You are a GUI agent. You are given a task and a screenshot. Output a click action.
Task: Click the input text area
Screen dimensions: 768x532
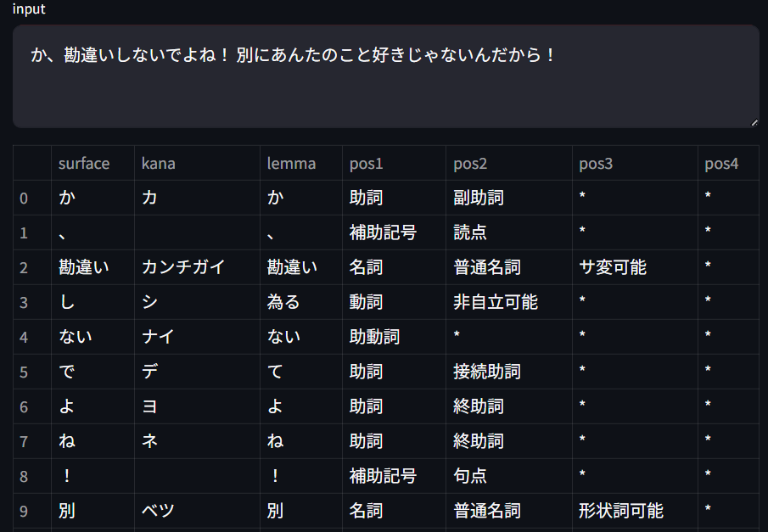pos(386,76)
